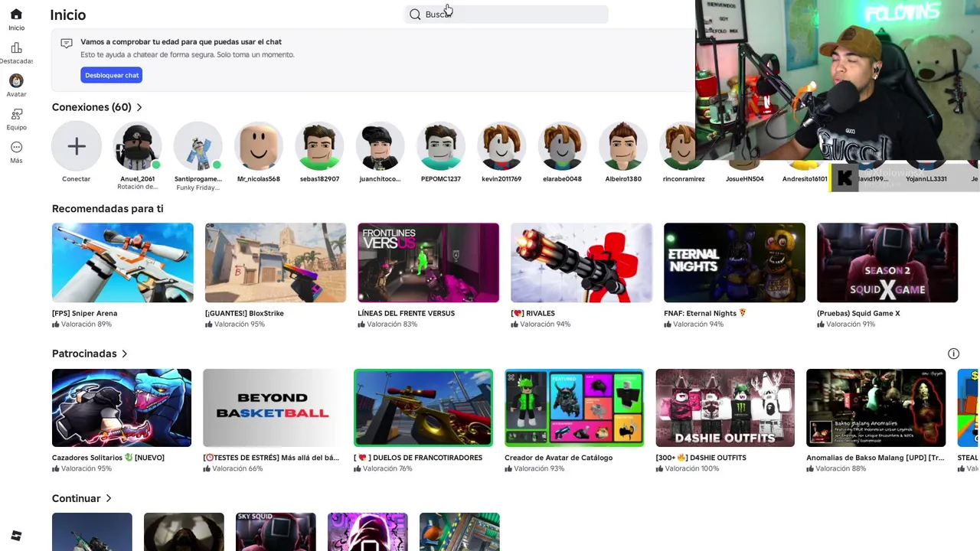
Task: Open Albeiro1380 avatar
Action: [623, 145]
